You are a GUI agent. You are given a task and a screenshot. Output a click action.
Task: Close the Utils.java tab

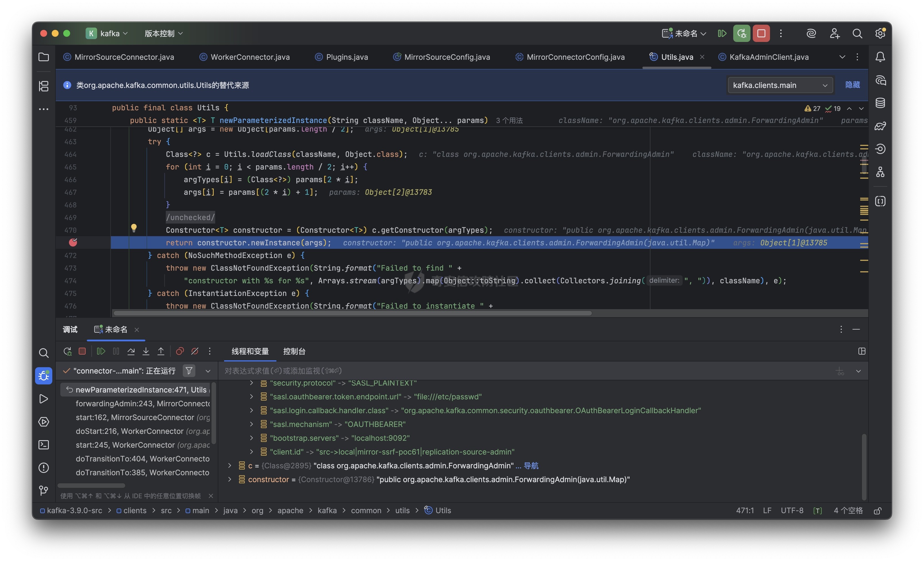702,57
